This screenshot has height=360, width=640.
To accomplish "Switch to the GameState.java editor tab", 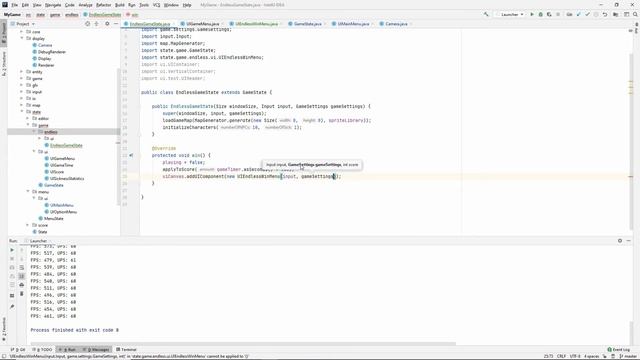I will click(x=307, y=24).
